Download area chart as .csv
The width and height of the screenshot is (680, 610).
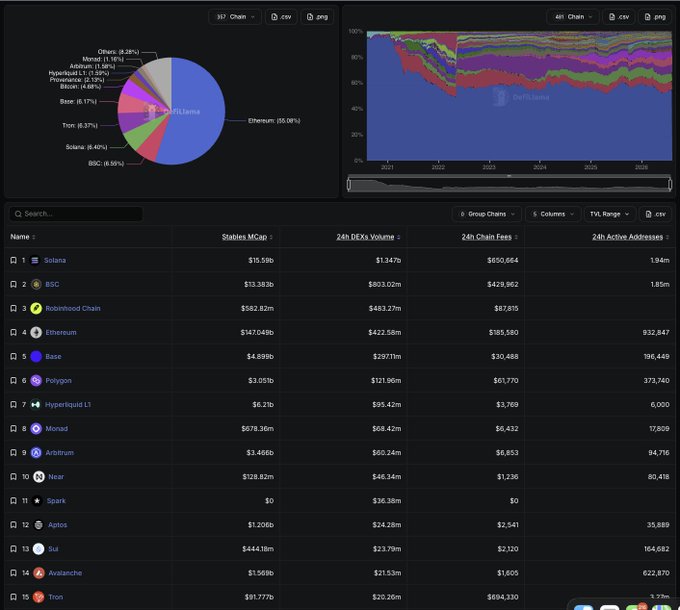pos(619,17)
